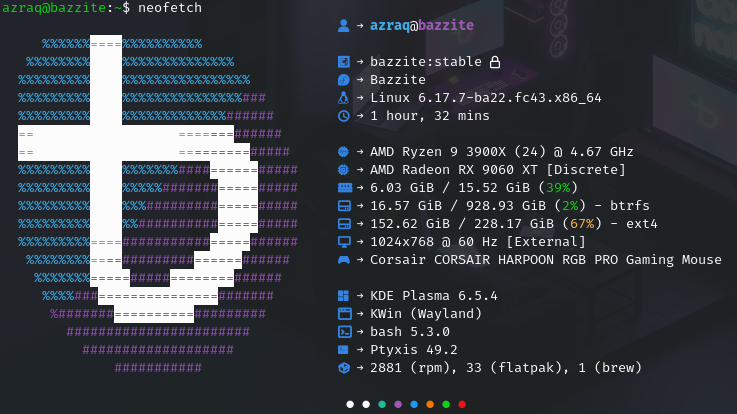Image resolution: width=737 pixels, height=414 pixels.
Task: Click the 'KDE Plasma 6.5.4' text
Action: pyautogui.click(x=434, y=296)
